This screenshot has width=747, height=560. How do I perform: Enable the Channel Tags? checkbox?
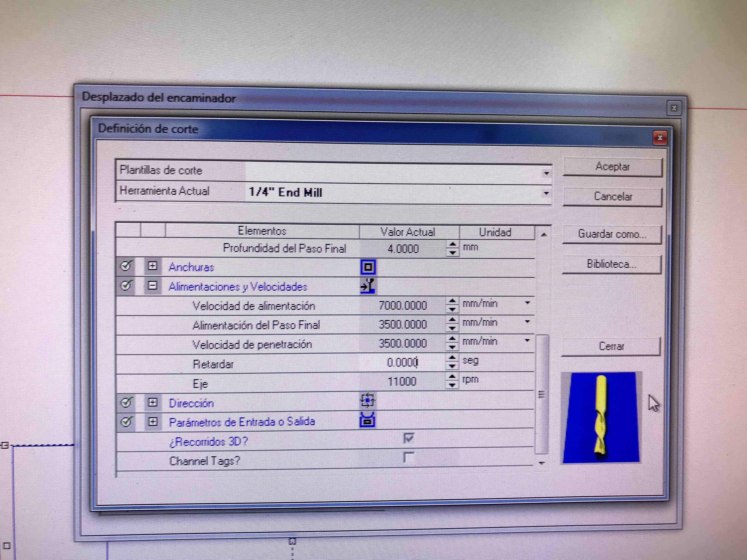pos(408,458)
